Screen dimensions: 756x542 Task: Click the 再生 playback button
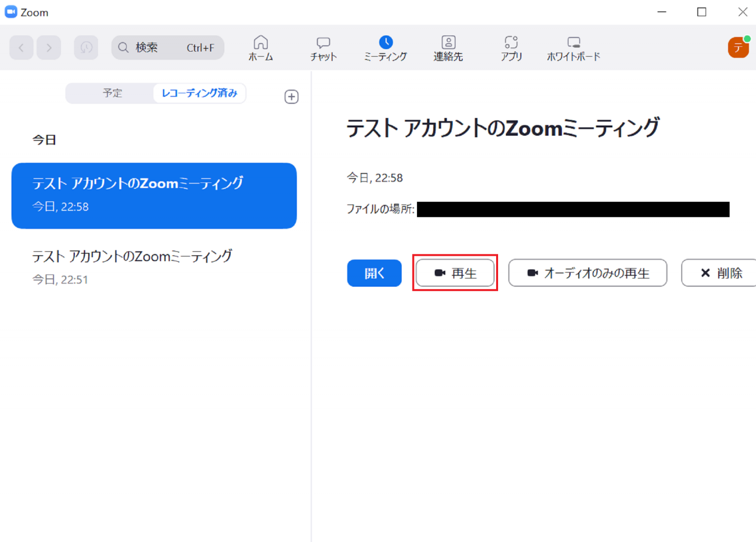coord(454,273)
